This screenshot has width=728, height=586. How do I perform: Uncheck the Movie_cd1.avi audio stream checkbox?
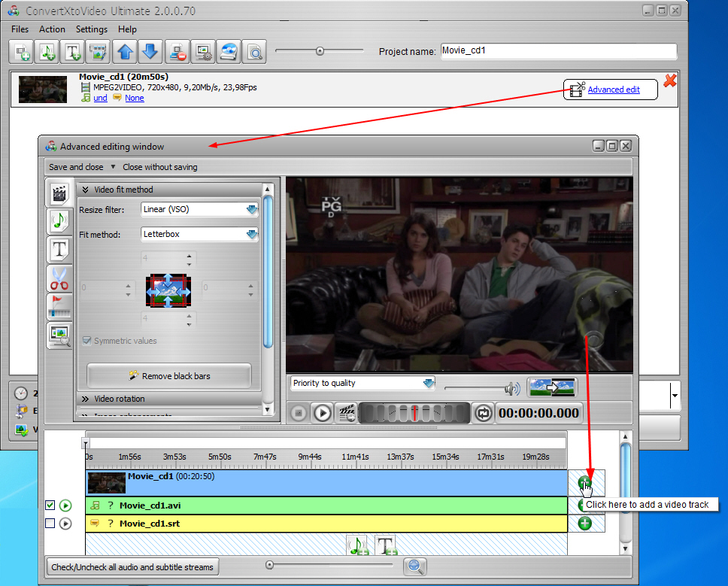[x=50, y=506]
